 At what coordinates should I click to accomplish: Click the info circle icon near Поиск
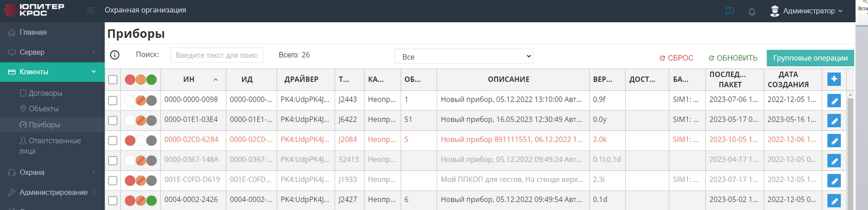click(x=115, y=55)
